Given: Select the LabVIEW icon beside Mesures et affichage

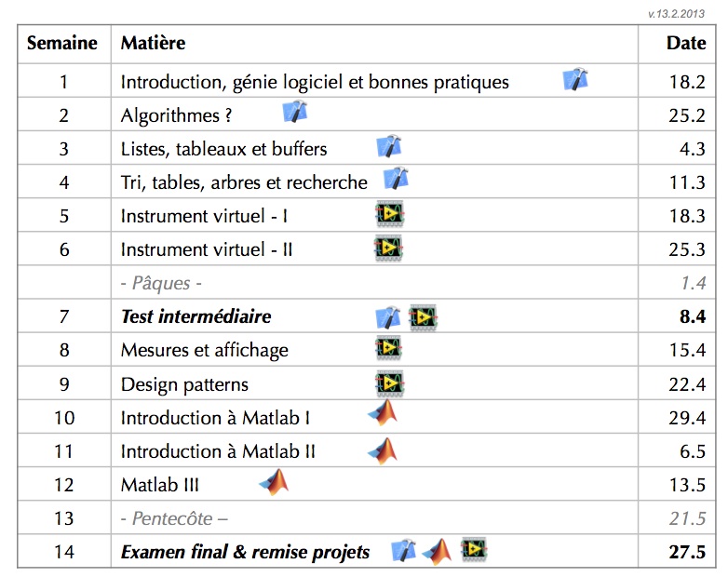Looking at the screenshot, I should (388, 349).
